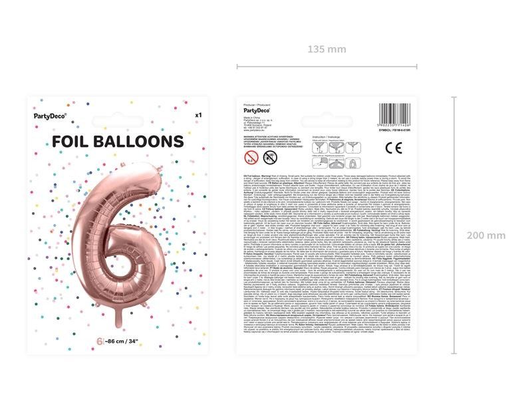Click the CE conformity mark
Image resolution: width=532 pixels, height=399 pixels.
click(x=394, y=148)
